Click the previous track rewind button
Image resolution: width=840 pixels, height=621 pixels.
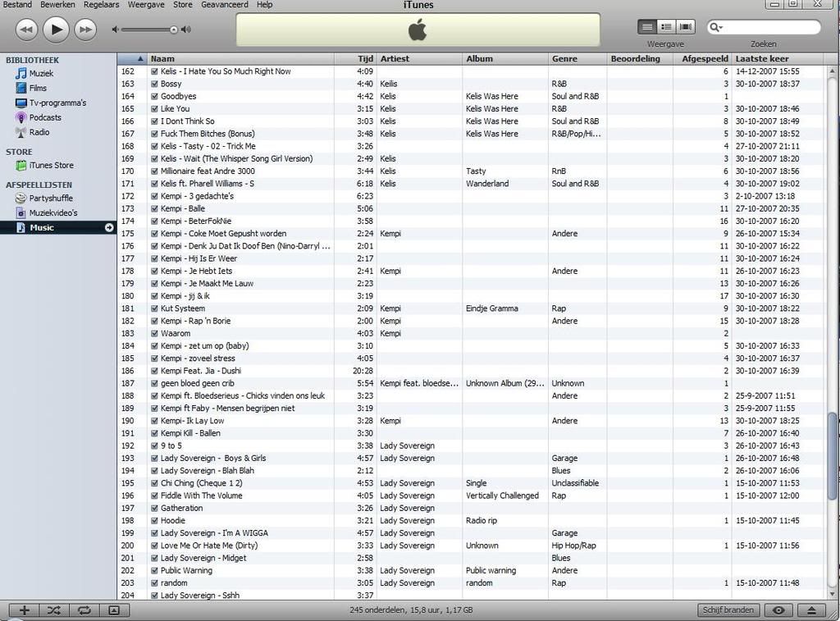26,30
